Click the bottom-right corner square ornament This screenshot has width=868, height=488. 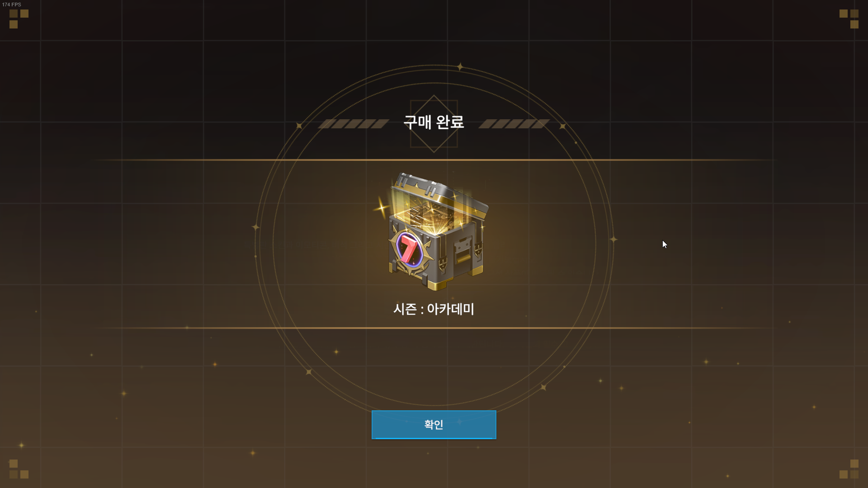point(849,469)
